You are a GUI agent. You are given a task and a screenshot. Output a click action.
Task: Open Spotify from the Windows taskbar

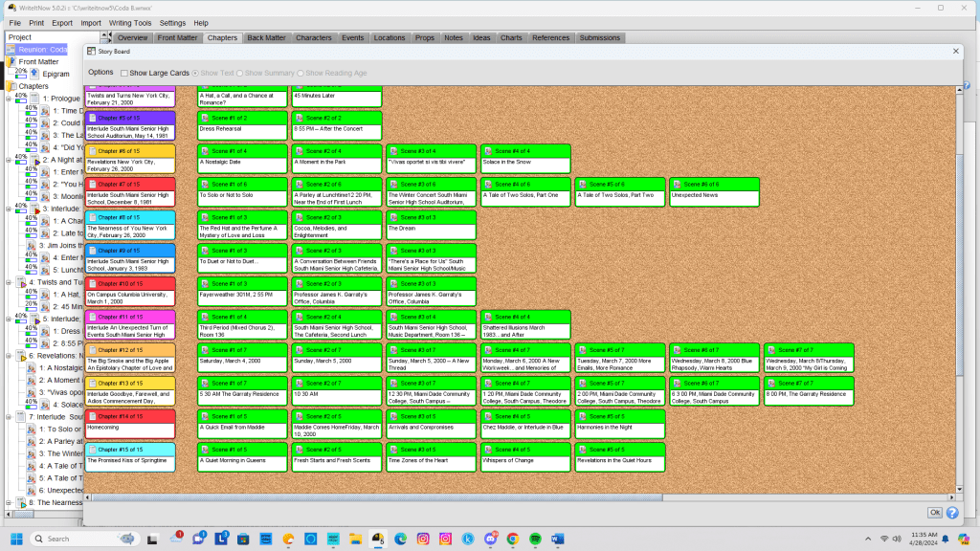tap(534, 539)
